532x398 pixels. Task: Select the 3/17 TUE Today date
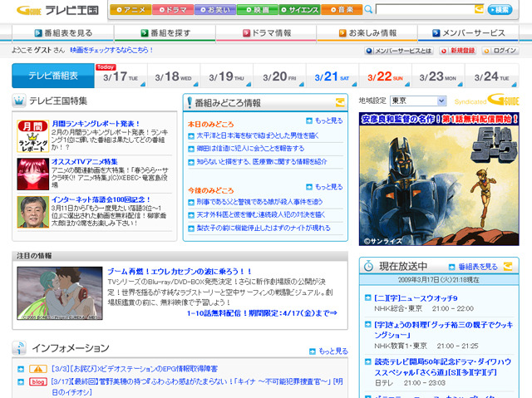(121, 76)
